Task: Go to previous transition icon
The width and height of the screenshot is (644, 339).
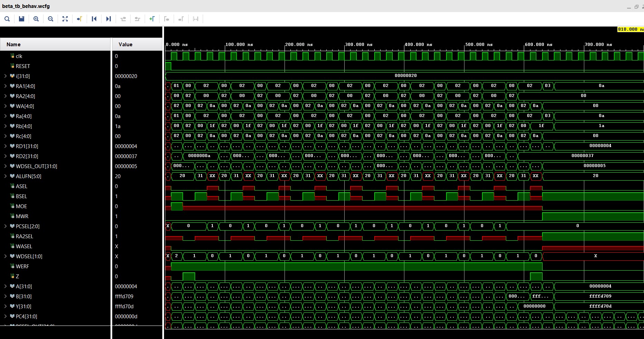Action: (x=123, y=19)
